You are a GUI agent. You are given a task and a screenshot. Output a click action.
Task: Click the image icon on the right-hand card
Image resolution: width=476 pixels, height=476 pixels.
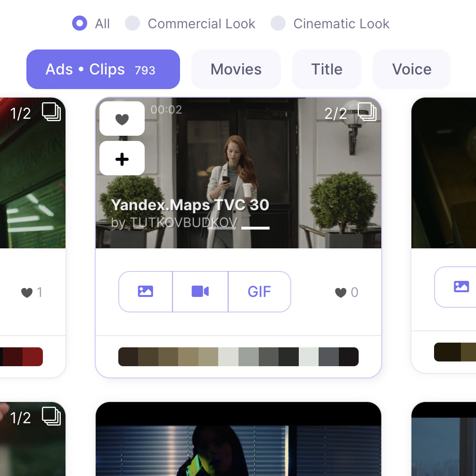(x=461, y=287)
